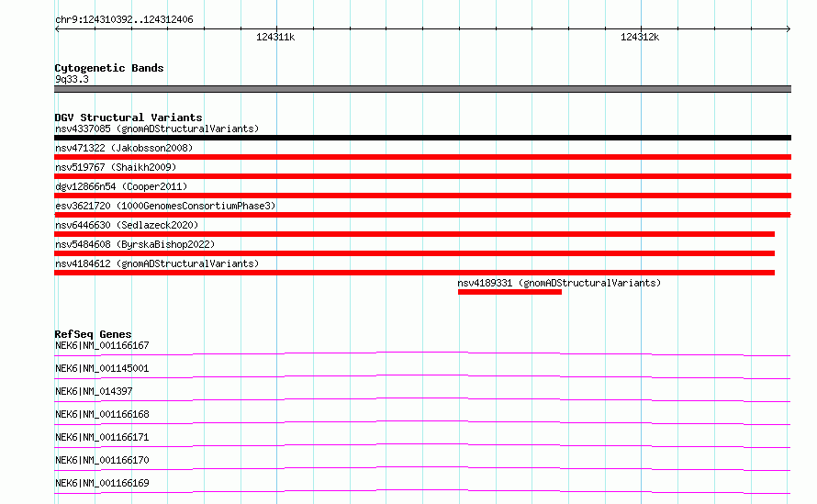Select the red bar under nsv6446630
Image resolution: width=817 pixels, height=504 pixels.
pyautogui.click(x=414, y=234)
